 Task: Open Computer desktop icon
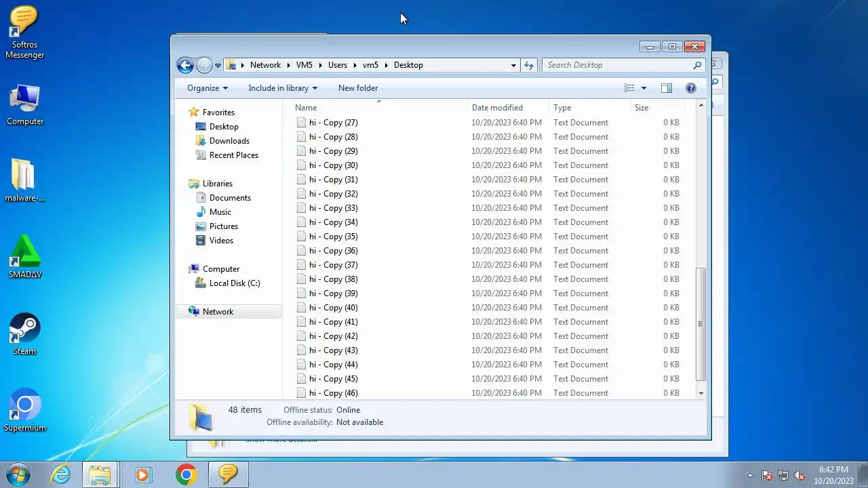(25, 105)
